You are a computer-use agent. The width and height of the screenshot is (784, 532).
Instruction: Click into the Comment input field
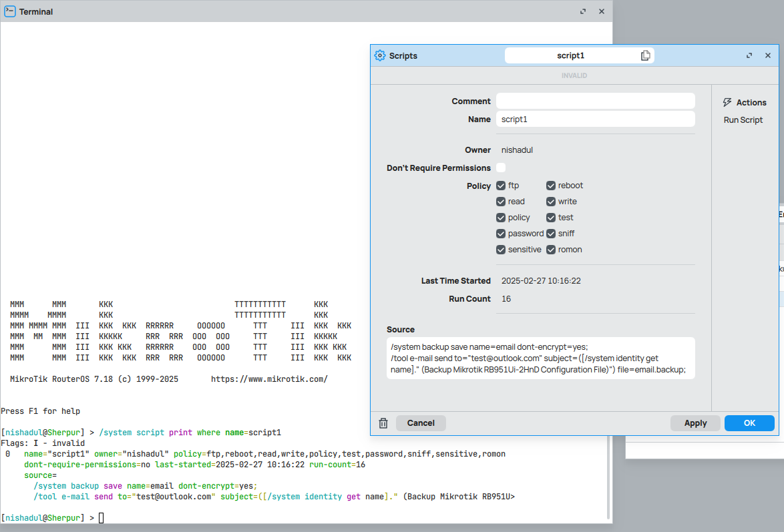click(x=595, y=101)
